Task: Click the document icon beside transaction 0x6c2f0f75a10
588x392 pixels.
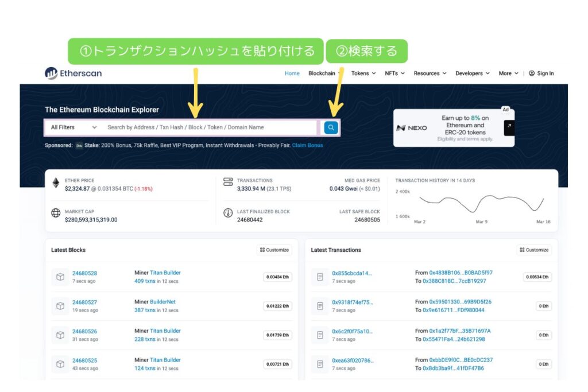Action: click(x=320, y=335)
